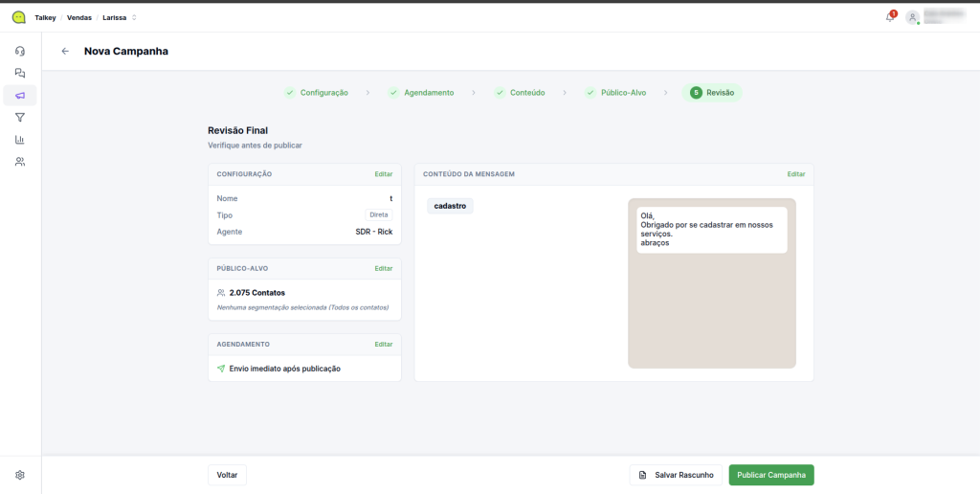The height and width of the screenshot is (494, 980).
Task: Save draft with Salvar Rascunho
Action: point(676,475)
